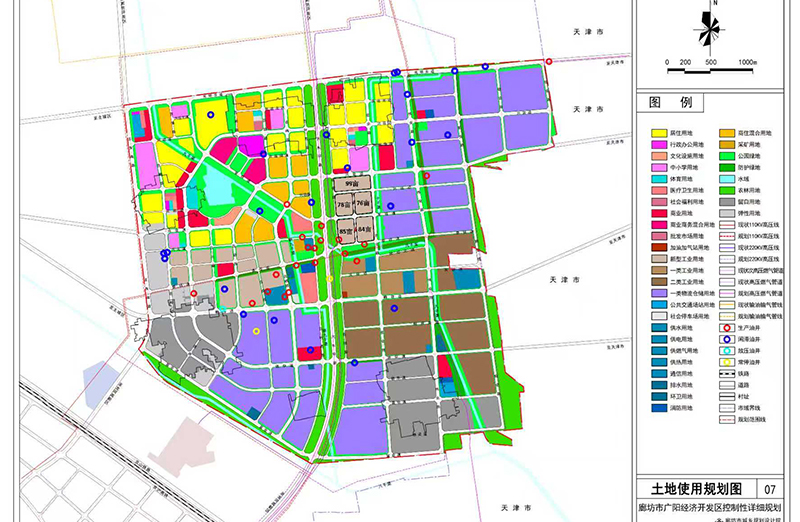Screen dimensions: 800x522
Task: Click the magenta 行政办公用地 legend swatch
Action: coord(659,144)
